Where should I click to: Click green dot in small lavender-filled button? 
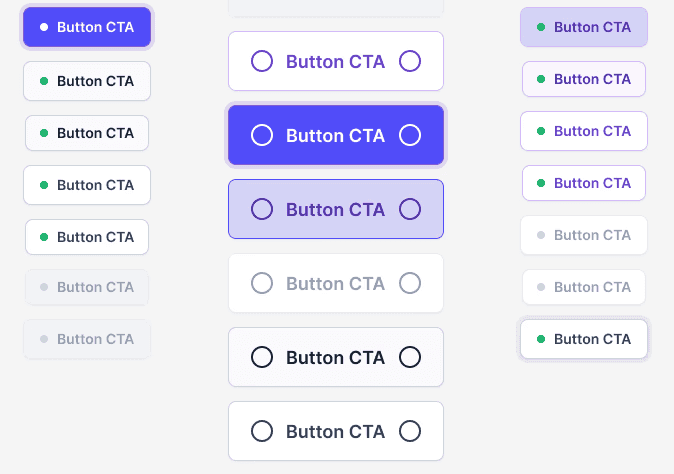click(x=541, y=27)
